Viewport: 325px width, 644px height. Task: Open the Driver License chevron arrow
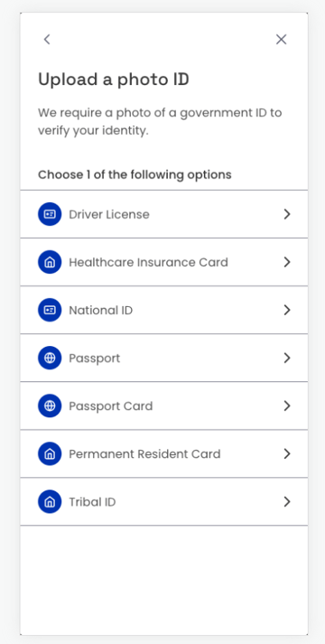pyautogui.click(x=287, y=214)
